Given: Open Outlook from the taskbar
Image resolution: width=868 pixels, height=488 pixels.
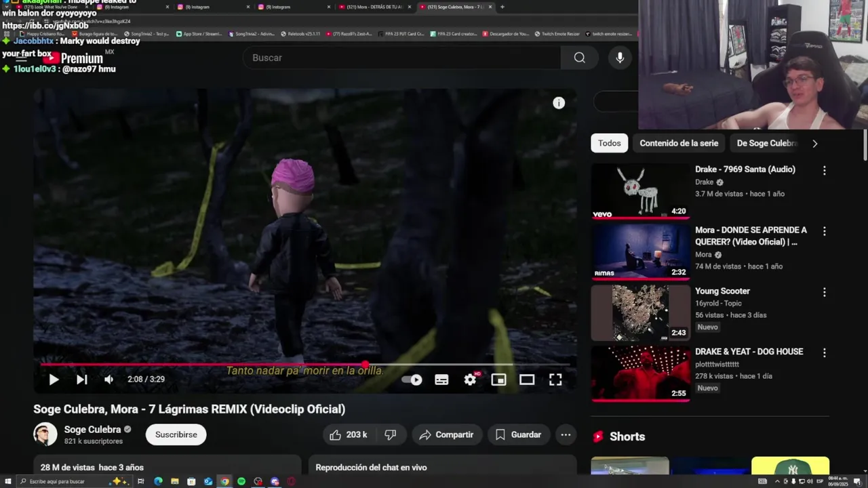Looking at the screenshot, I should click(208, 481).
